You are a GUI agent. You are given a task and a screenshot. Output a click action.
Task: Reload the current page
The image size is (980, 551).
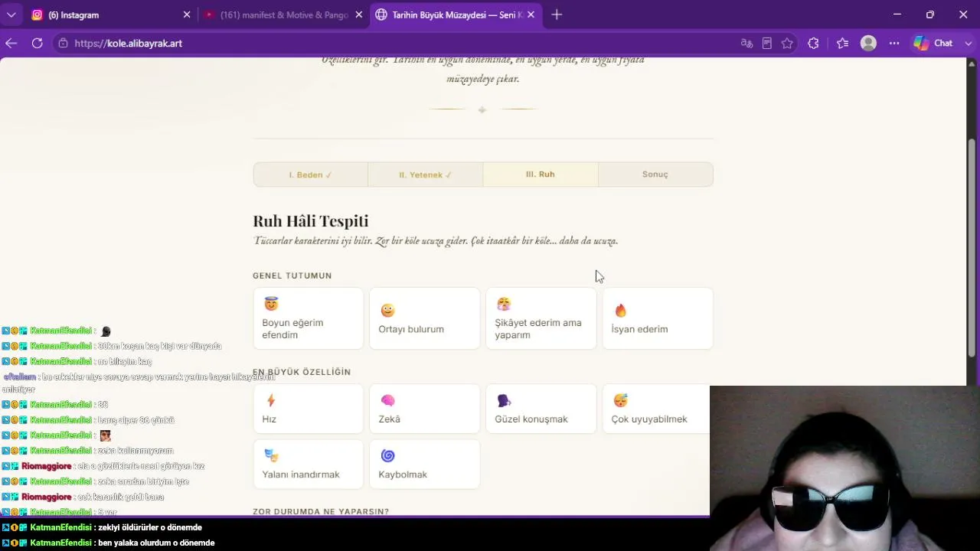coord(37,44)
